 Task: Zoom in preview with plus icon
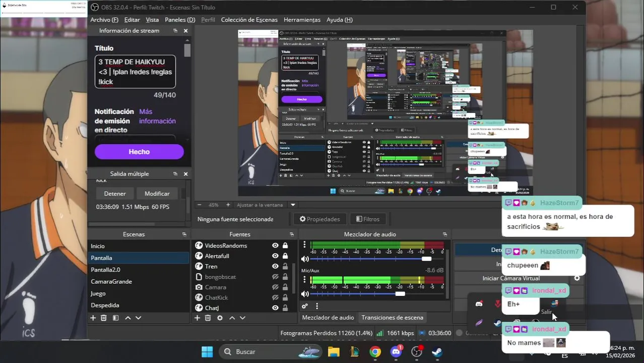click(x=228, y=205)
